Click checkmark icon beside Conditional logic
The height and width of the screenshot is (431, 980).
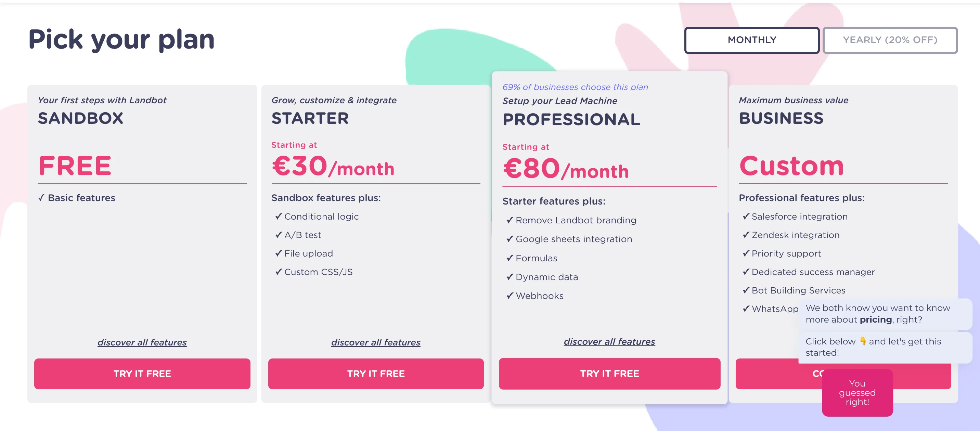[x=279, y=217]
